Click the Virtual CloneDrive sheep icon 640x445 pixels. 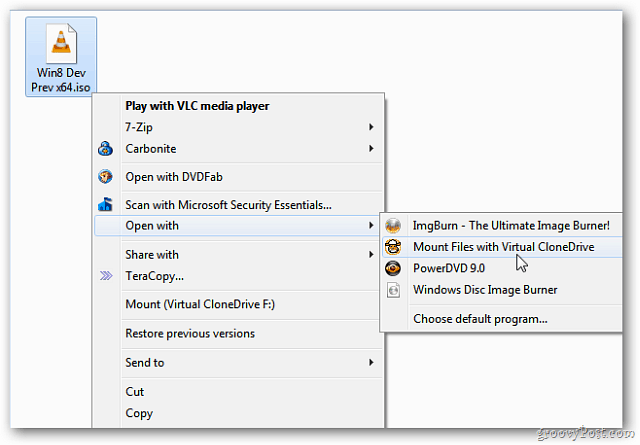(393, 247)
